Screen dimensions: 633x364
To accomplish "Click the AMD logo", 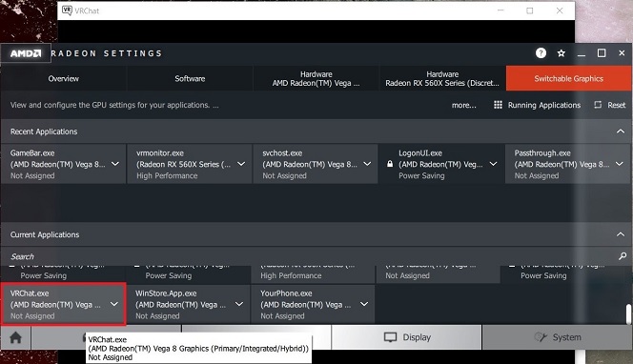I will (x=26, y=53).
